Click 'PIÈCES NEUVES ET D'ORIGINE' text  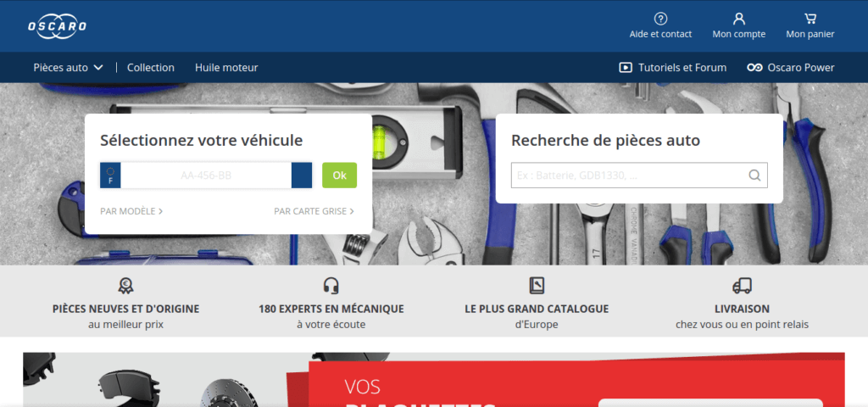[x=125, y=309]
